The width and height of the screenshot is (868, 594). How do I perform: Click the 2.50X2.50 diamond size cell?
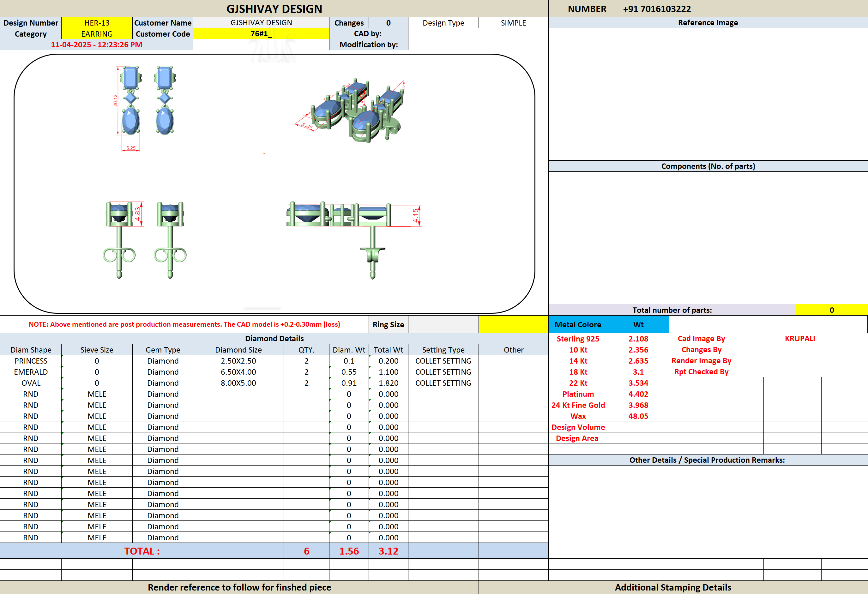[x=238, y=361]
